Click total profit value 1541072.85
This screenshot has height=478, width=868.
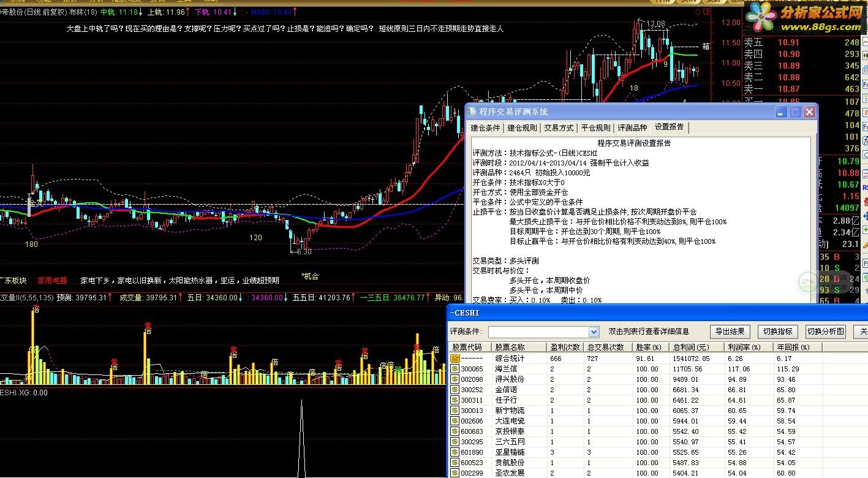pos(691,358)
